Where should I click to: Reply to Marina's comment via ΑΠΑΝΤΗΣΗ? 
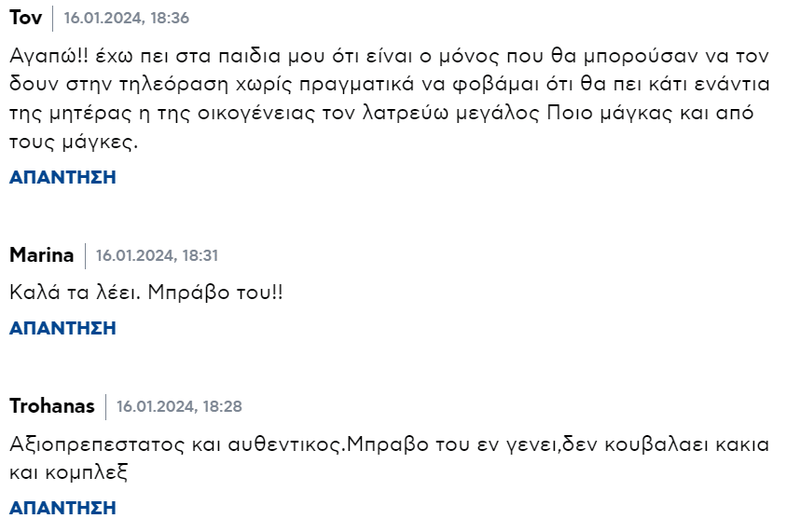62,328
